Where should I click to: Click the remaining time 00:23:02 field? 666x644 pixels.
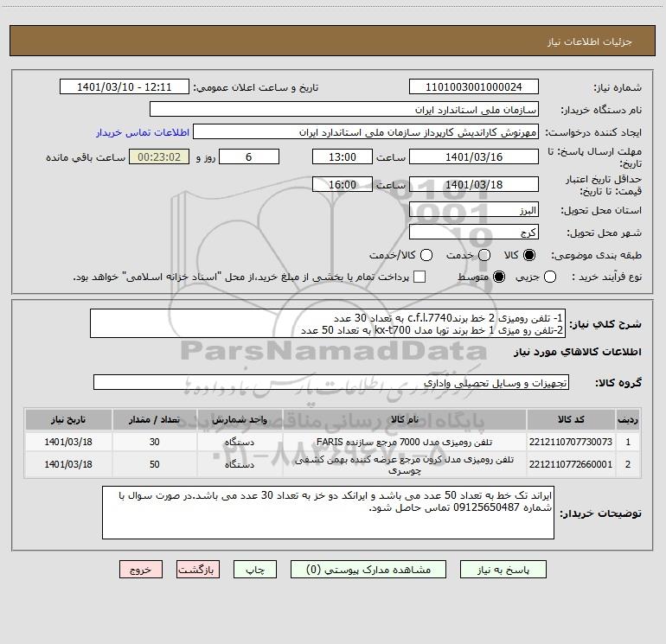(x=159, y=156)
